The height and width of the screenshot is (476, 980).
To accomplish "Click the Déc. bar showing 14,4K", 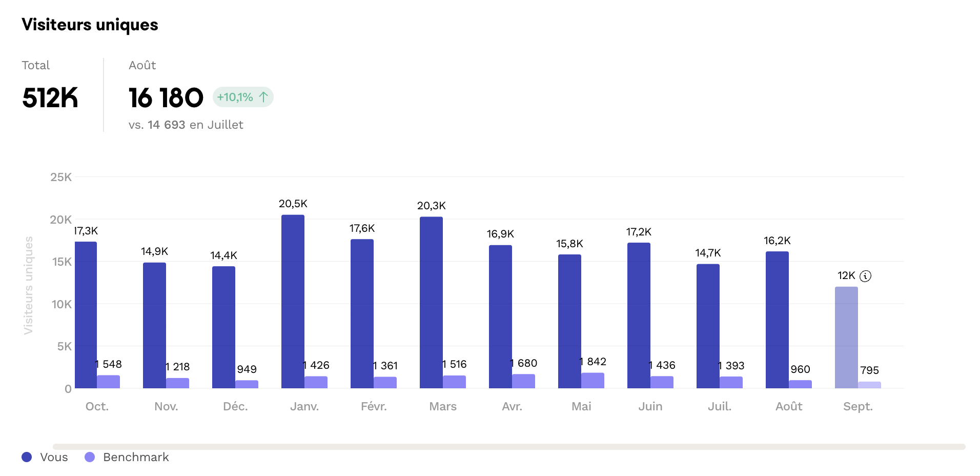I will pos(223,327).
